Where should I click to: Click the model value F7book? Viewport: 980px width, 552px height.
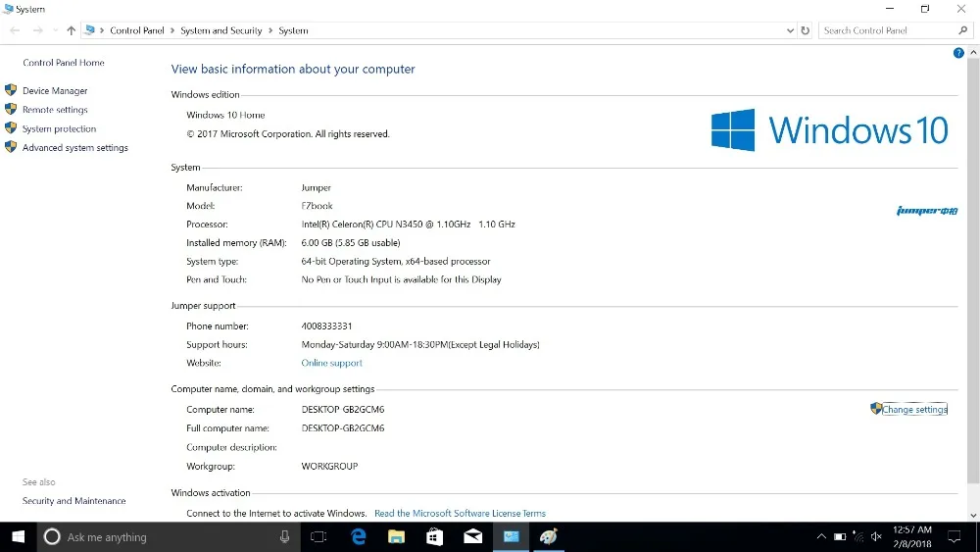[317, 206]
